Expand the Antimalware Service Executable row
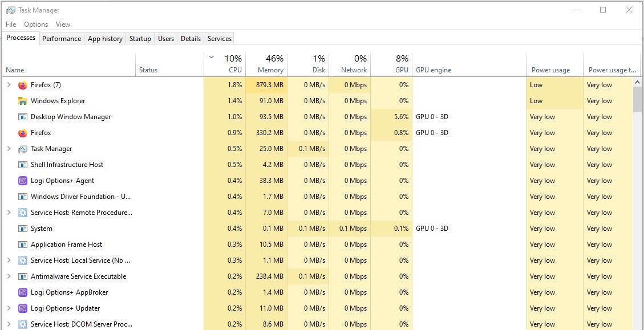The width and height of the screenshot is (644, 330). click(9, 276)
